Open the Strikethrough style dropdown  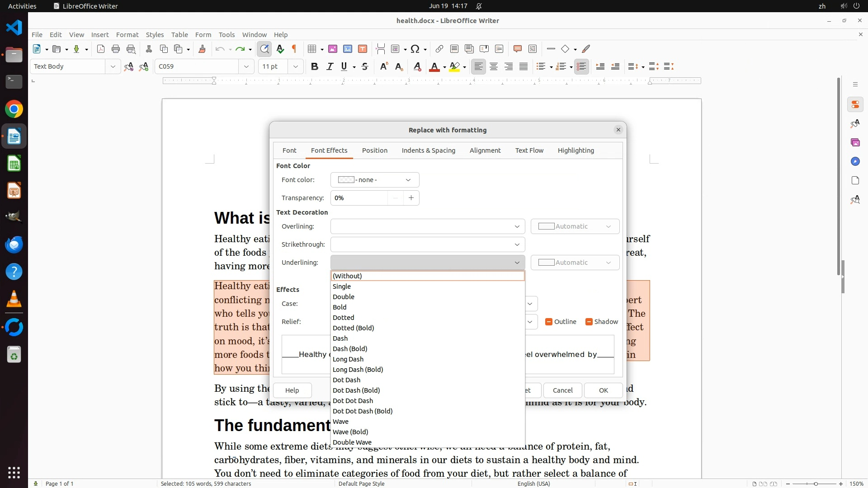[427, 244]
